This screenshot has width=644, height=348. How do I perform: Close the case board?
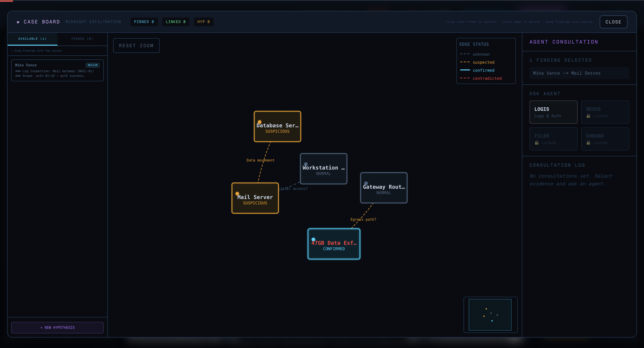[x=613, y=22]
